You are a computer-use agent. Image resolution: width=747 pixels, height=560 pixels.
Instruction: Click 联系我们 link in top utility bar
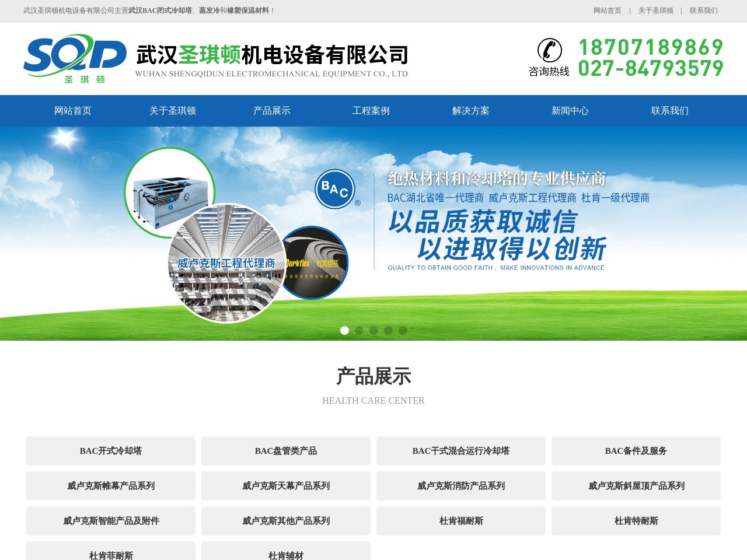tap(703, 10)
